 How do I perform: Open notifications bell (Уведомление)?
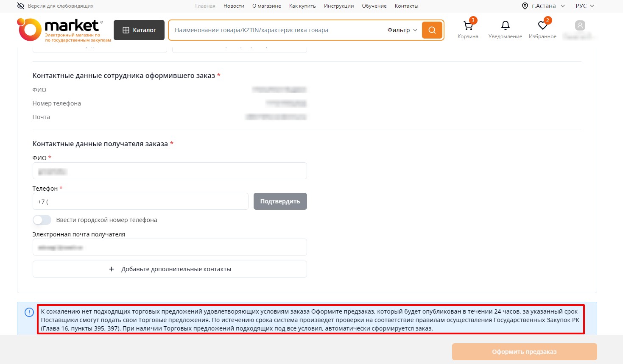(x=505, y=26)
